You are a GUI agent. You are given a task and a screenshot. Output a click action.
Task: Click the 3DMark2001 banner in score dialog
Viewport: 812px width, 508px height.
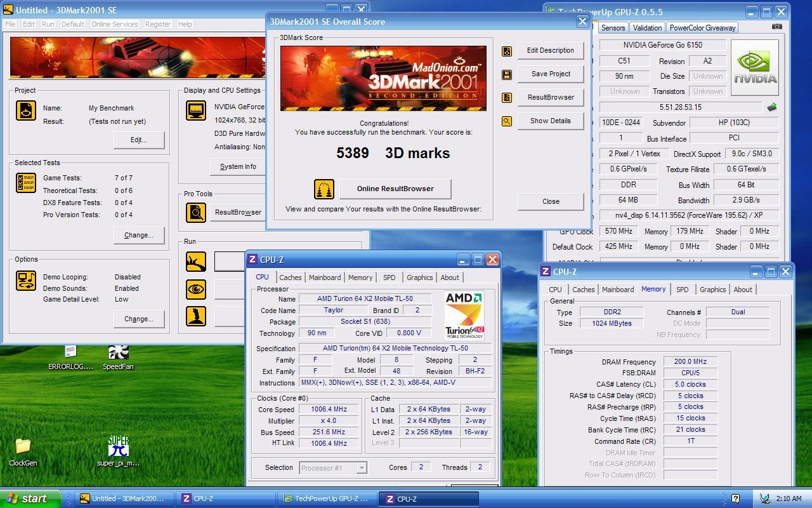coord(383,78)
